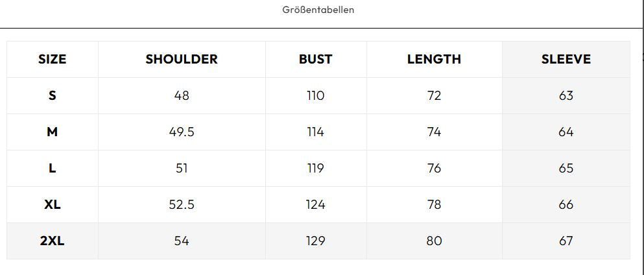Click the SIZE column header
Screen dimensions: 644x275
click(x=53, y=59)
